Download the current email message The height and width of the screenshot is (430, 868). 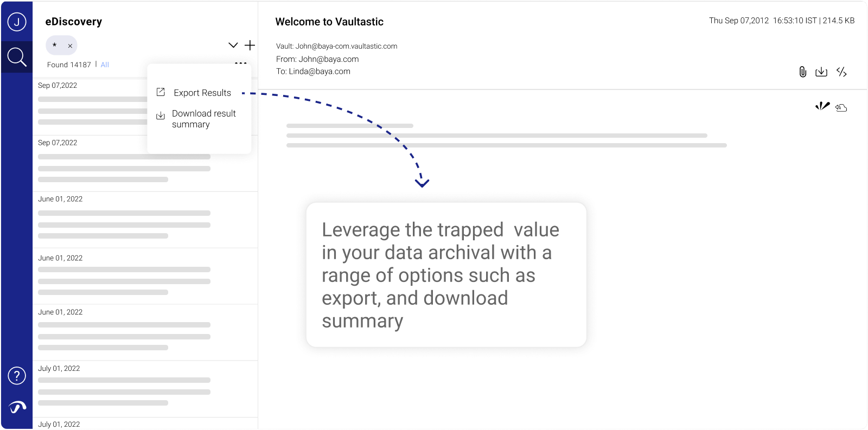click(x=822, y=72)
